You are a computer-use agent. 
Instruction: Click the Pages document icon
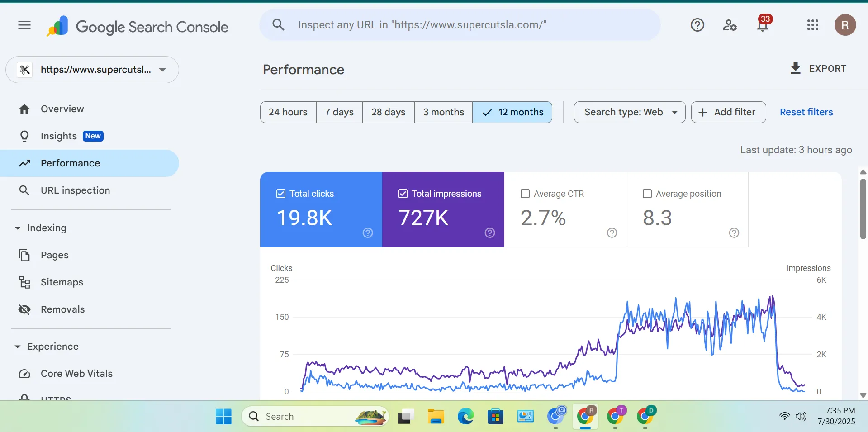(x=24, y=255)
